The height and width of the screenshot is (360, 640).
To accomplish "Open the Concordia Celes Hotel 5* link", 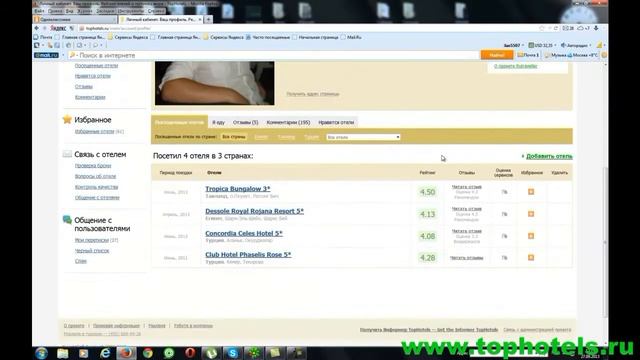I will point(244,233).
